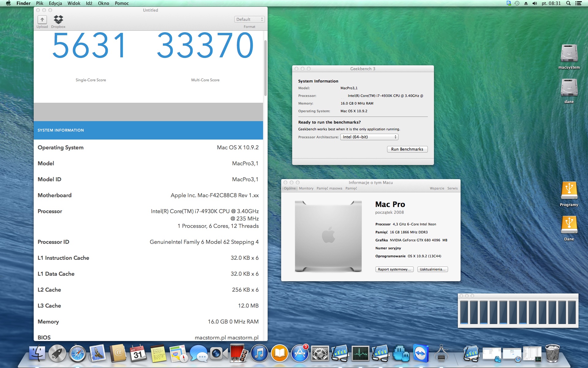The height and width of the screenshot is (368, 588).
Task: Open the Okno menu
Action: (104, 3)
